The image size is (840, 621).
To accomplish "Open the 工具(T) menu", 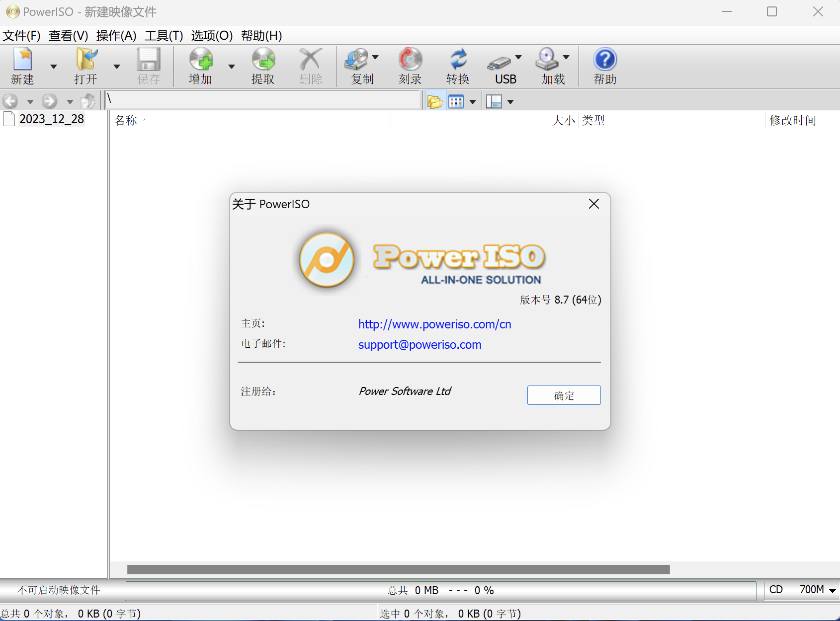I will 164,36.
